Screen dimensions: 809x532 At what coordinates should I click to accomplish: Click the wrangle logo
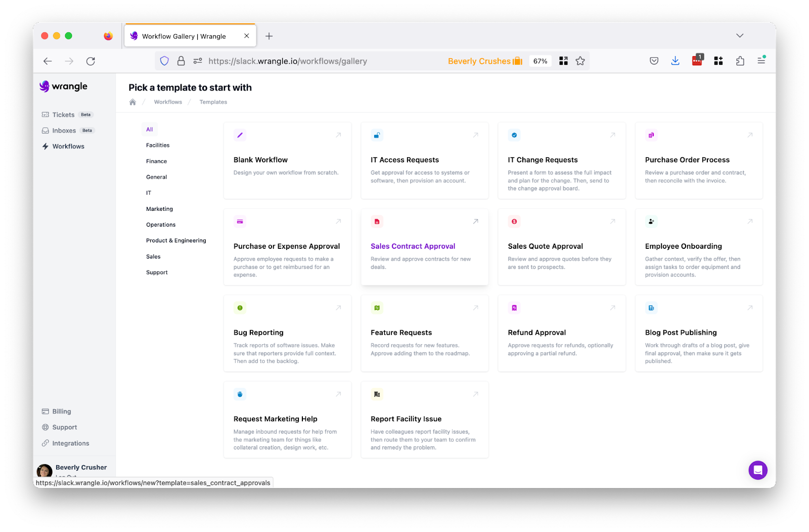(x=64, y=86)
